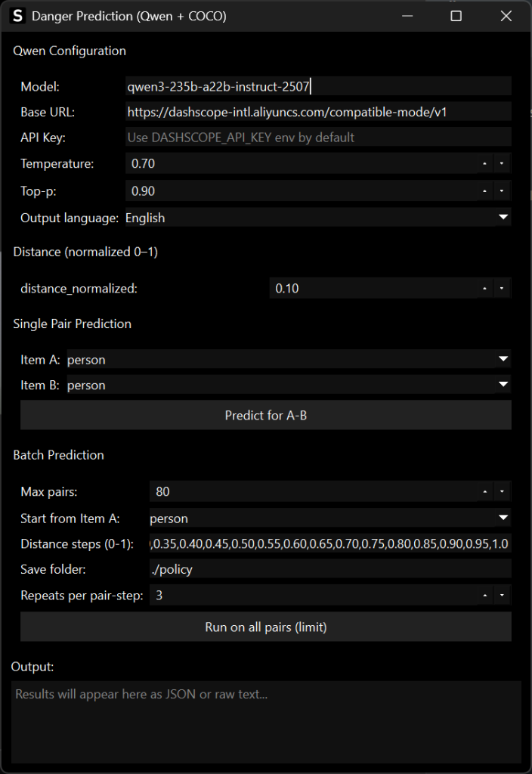Decrease Top-p value with down arrow

pos(502,191)
